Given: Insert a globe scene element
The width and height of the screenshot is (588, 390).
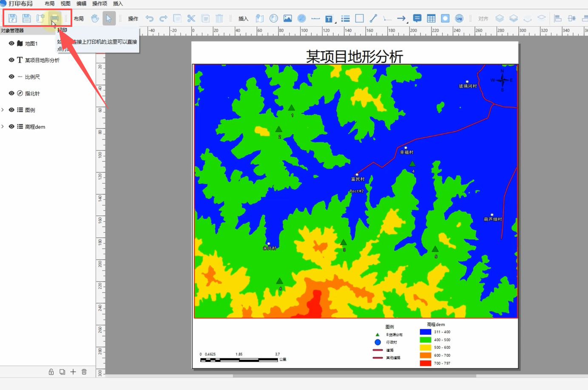Looking at the screenshot, I should tap(273, 18).
